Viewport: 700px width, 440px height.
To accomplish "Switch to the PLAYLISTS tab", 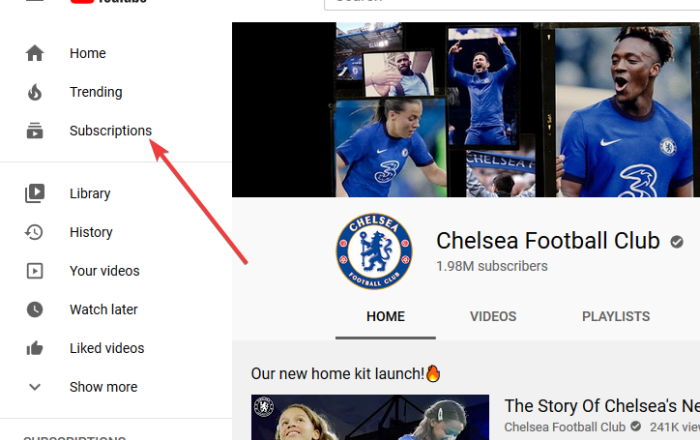I will click(x=616, y=316).
